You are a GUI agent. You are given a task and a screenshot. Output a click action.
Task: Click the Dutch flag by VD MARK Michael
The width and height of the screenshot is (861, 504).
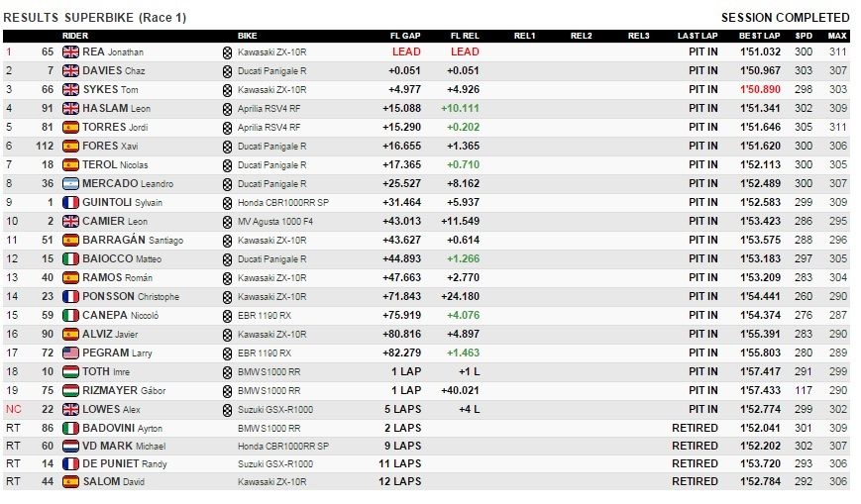[70, 446]
